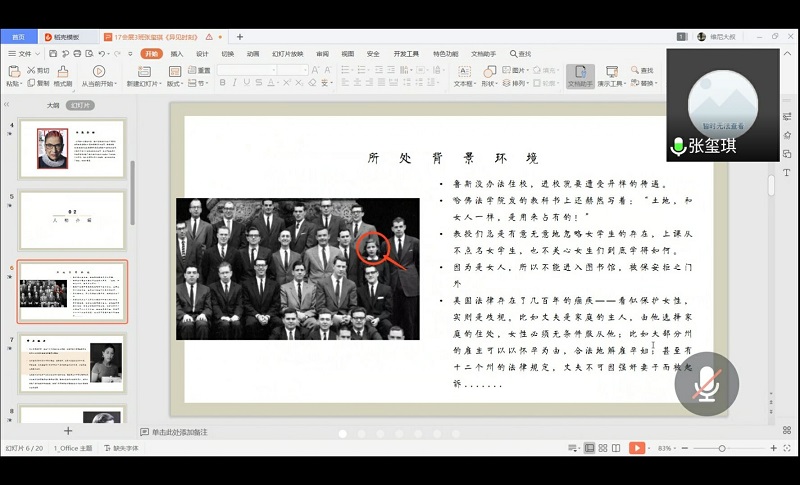Image resolution: width=800 pixels, height=485 pixels.
Task: Toggle italic text formatting
Action: coord(234,83)
